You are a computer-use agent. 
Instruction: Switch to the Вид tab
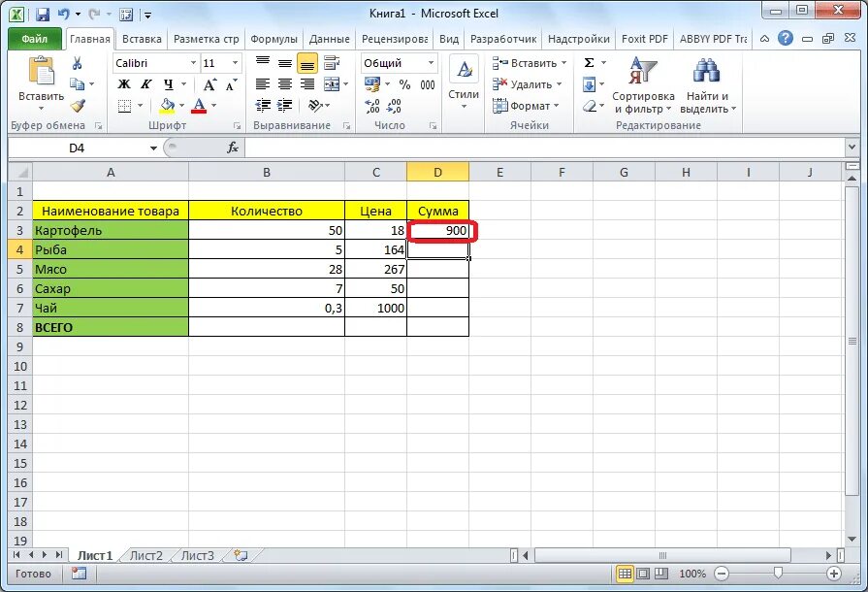coord(449,39)
